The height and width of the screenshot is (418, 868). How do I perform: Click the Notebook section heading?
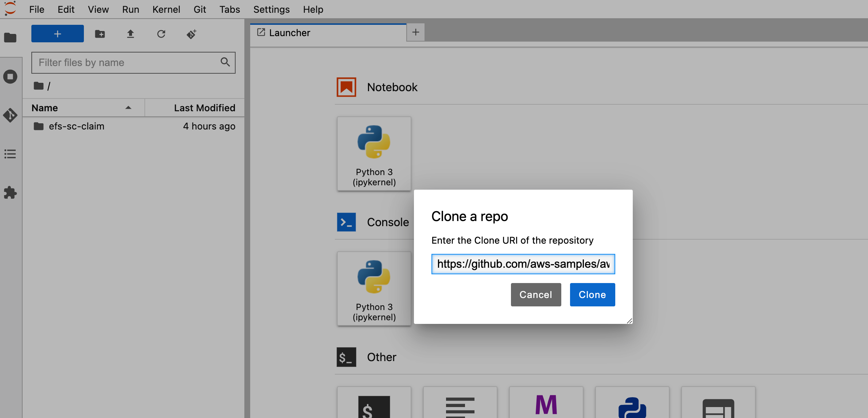click(x=392, y=87)
